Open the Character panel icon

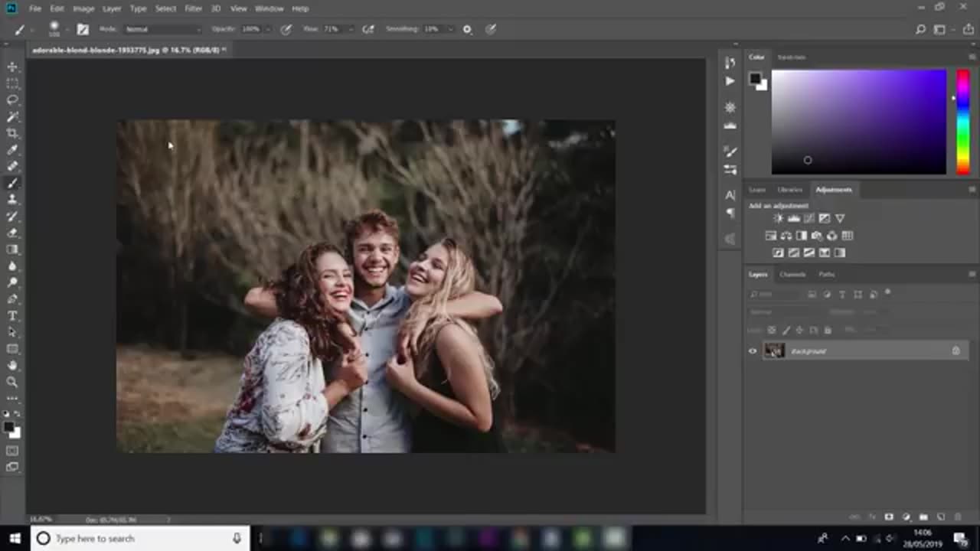(730, 195)
